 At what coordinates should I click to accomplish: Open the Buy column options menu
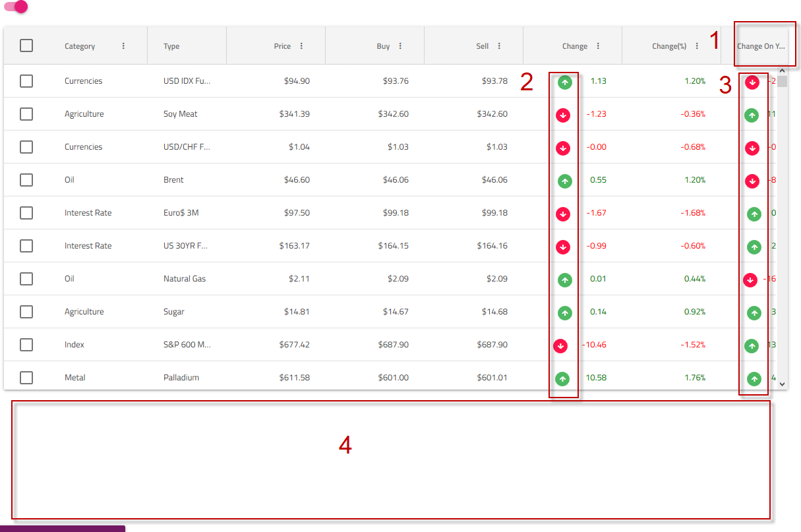(401, 45)
